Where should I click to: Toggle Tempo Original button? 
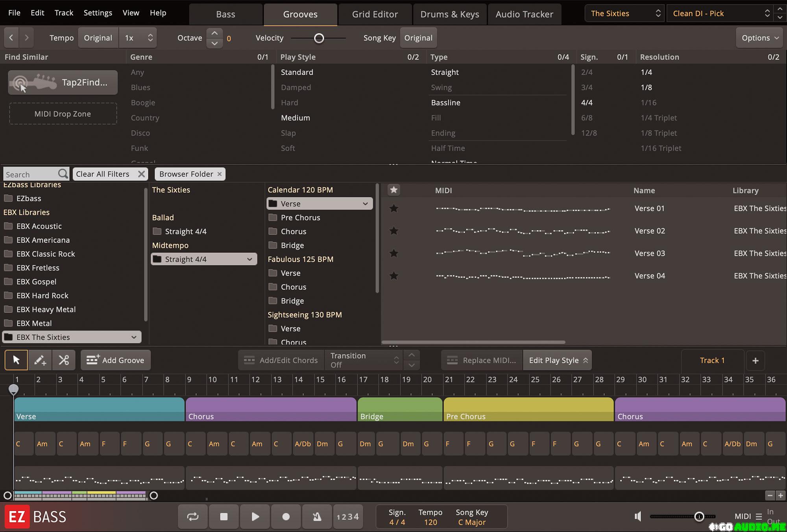(98, 38)
